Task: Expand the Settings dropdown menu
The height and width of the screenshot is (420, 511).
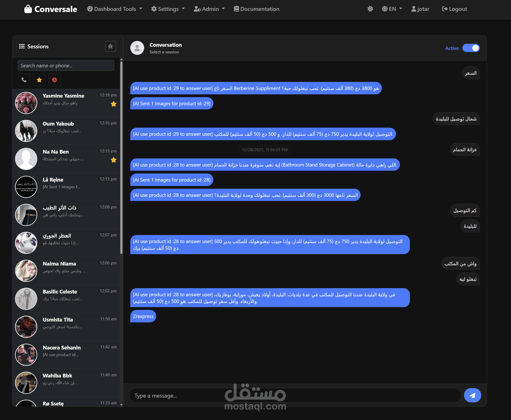Action: (168, 9)
